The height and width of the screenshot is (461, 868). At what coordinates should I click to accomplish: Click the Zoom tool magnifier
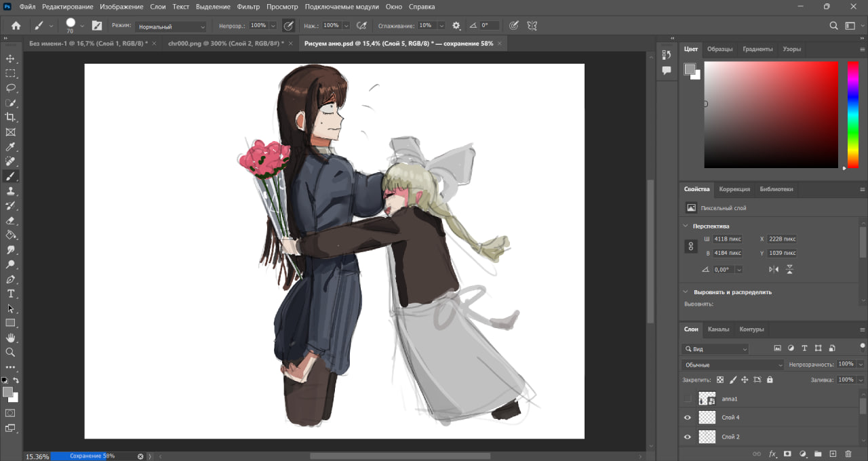pos(11,353)
